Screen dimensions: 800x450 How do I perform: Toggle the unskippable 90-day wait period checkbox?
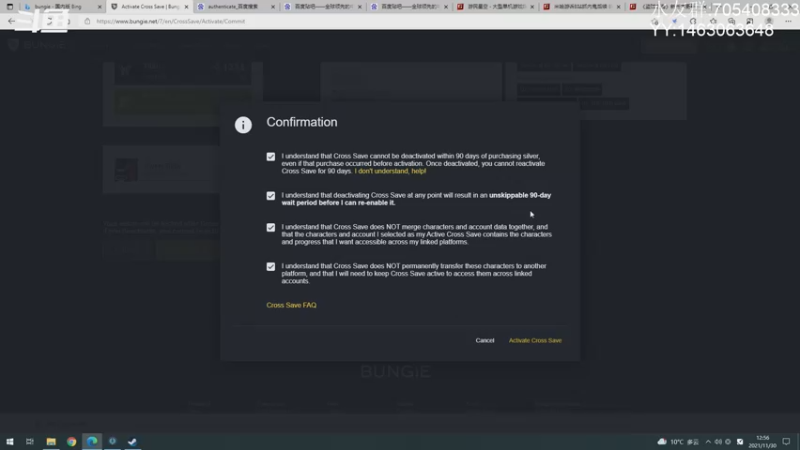pos(270,196)
